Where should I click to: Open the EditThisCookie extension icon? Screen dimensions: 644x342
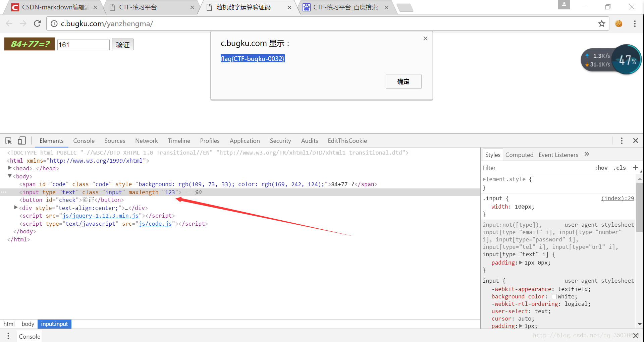619,23
